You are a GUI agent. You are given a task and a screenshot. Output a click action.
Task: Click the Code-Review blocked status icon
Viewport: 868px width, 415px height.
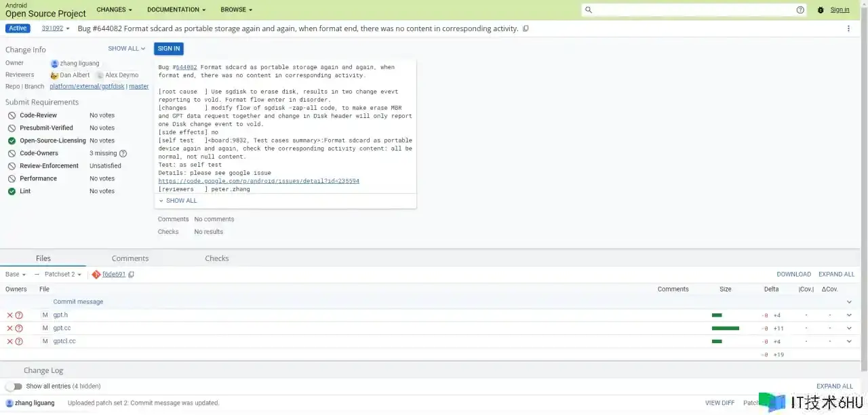[x=12, y=116]
